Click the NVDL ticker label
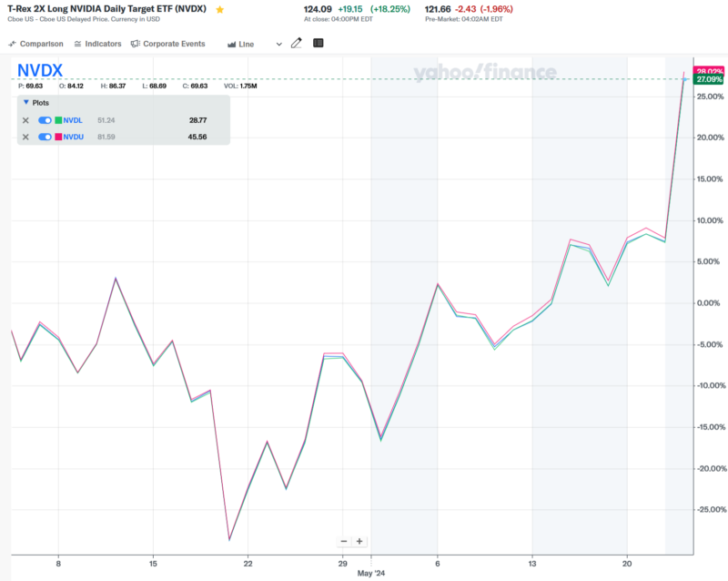Viewport: 728px width, 581px height. coord(73,120)
